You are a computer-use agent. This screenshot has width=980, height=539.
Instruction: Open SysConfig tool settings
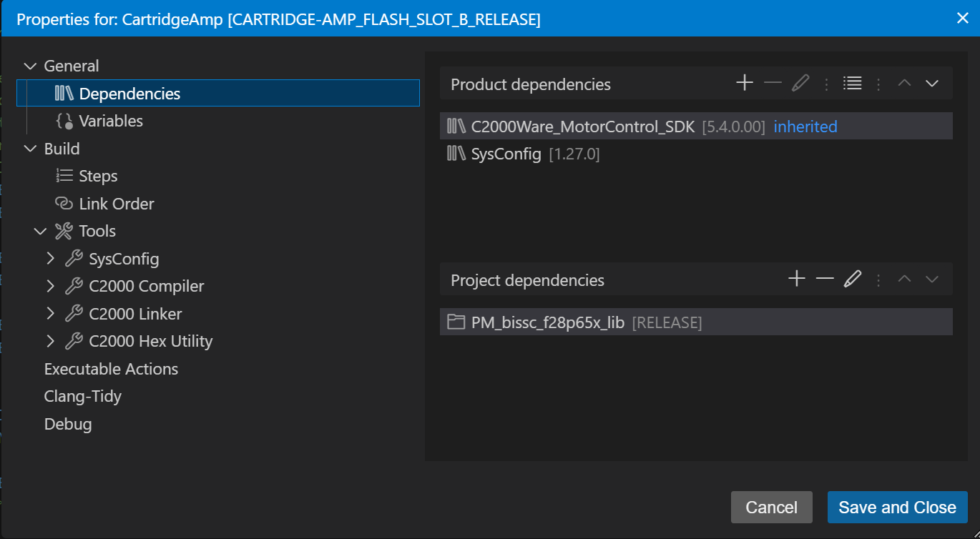[124, 259]
